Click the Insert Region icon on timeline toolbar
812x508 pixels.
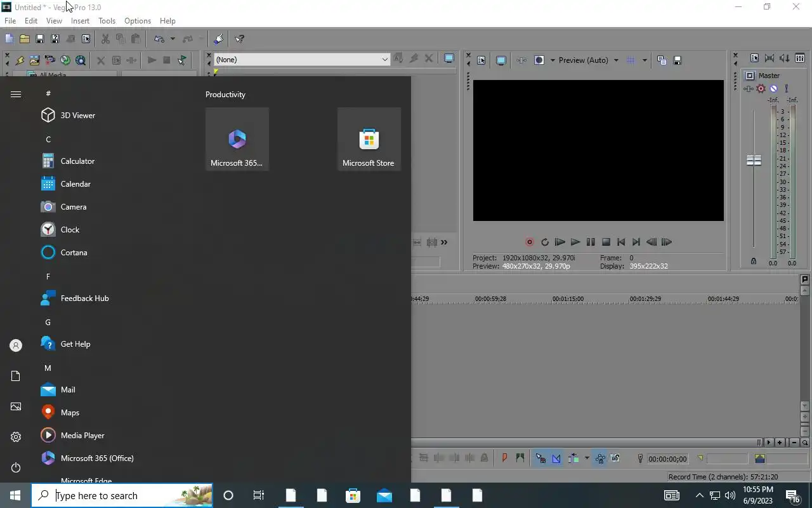(520, 458)
